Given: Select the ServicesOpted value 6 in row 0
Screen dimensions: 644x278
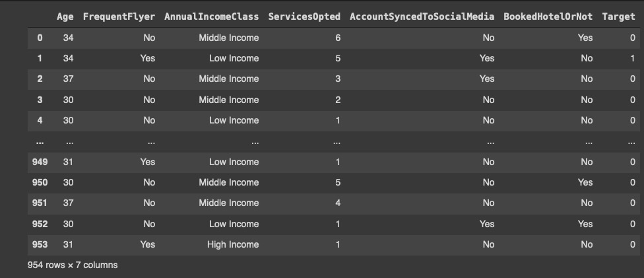Looking at the screenshot, I should pyautogui.click(x=338, y=38).
